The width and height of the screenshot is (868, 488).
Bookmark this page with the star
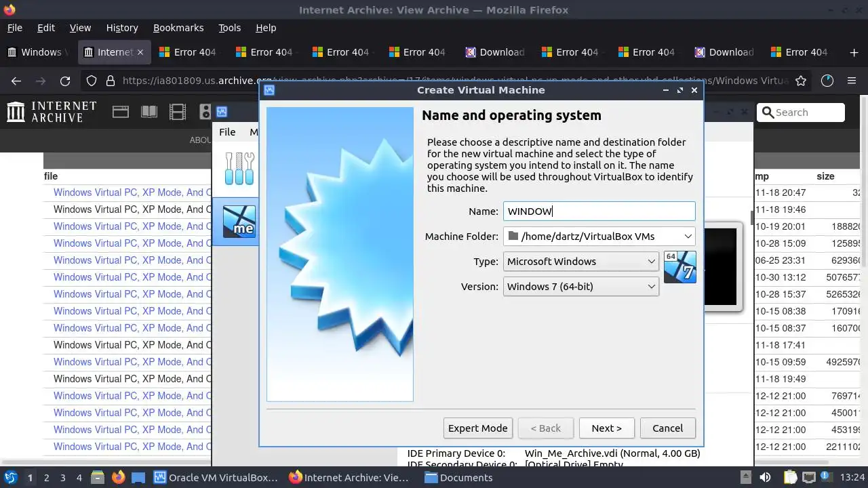(x=801, y=81)
